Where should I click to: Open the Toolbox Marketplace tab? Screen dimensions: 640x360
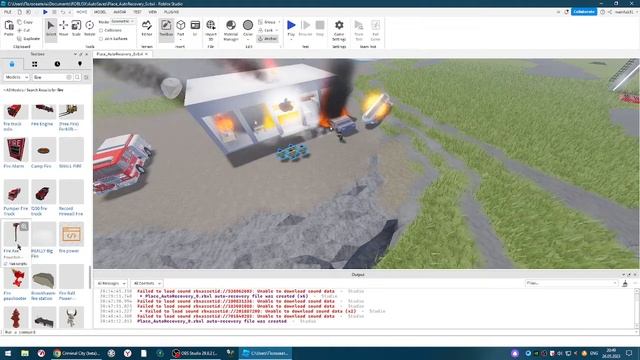pyautogui.click(x=12, y=64)
